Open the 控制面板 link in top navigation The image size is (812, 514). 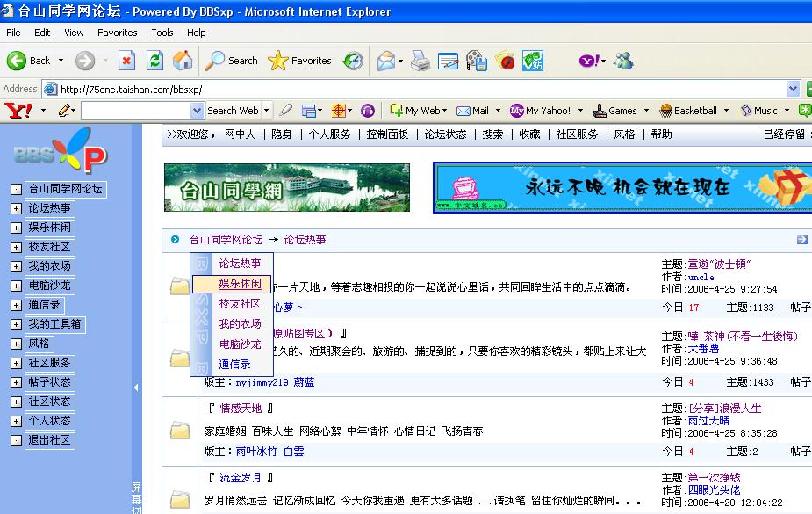(x=387, y=134)
